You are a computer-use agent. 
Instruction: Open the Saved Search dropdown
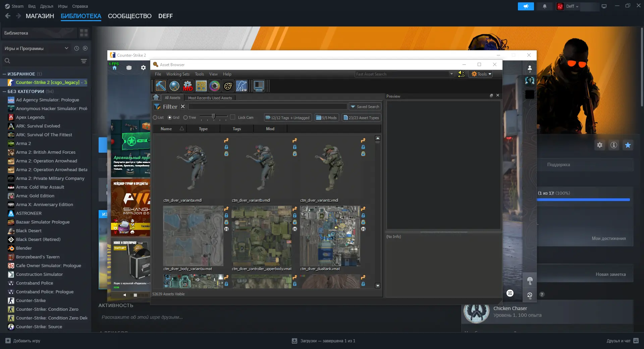(x=365, y=107)
